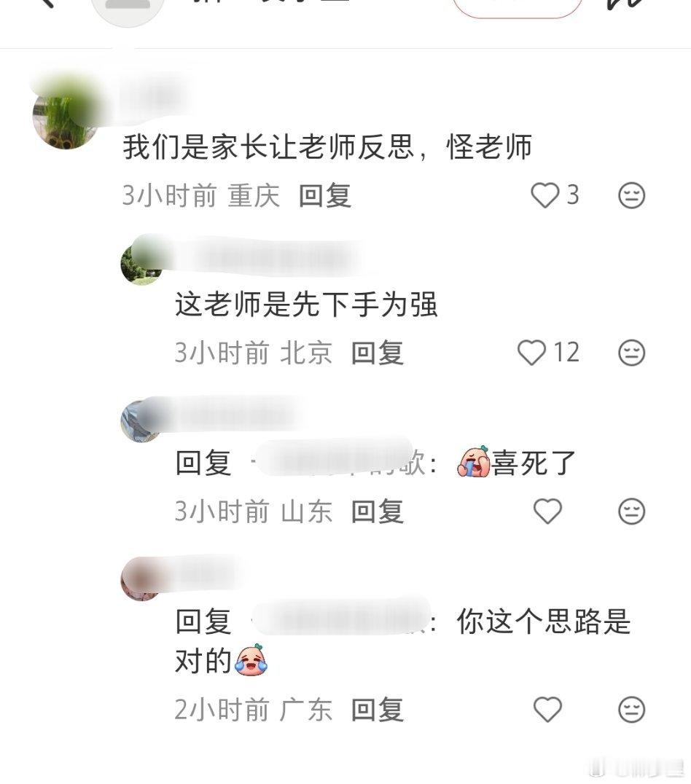Viewport: 691px width, 784px height.
Task: Select comment text 我们是家长让老师反思
Action: point(269,147)
